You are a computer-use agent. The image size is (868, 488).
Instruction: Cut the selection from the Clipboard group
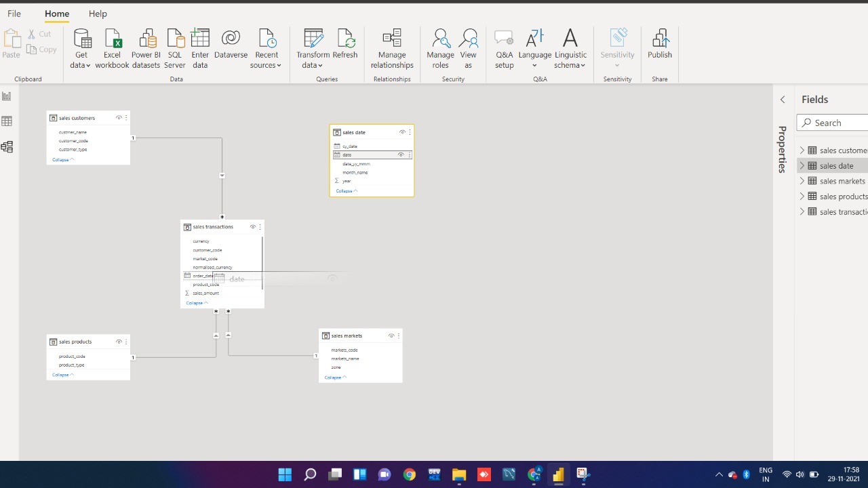(x=39, y=34)
